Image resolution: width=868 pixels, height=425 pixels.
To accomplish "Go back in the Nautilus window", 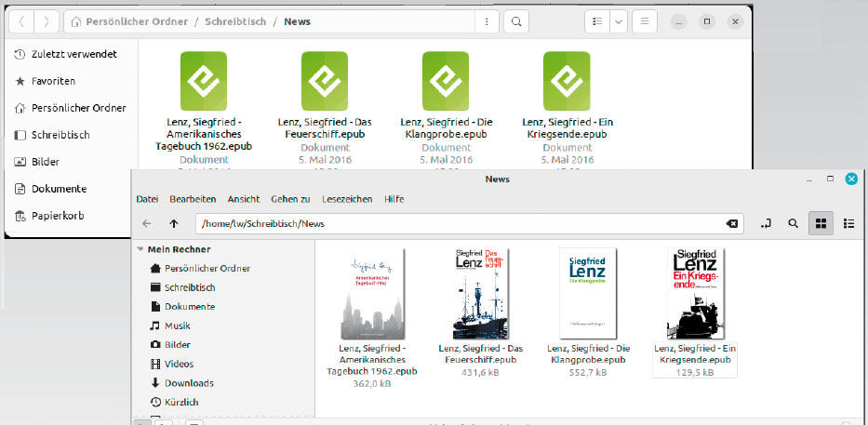I will pyautogui.click(x=21, y=21).
